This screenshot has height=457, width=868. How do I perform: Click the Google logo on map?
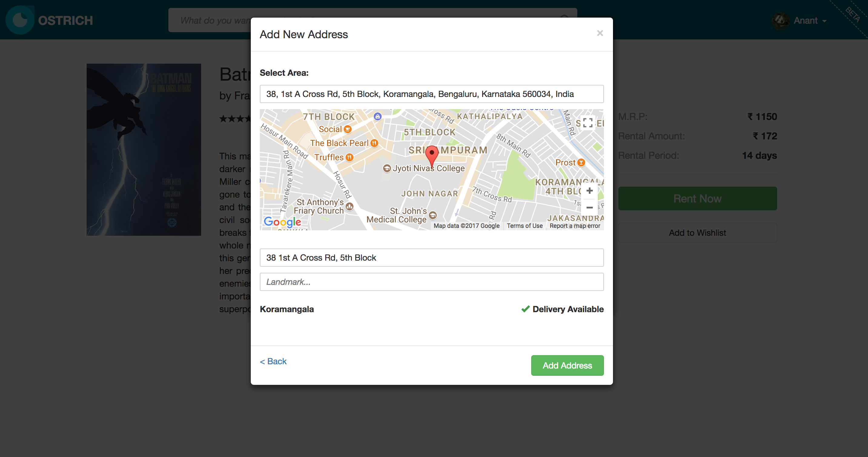pos(282,222)
